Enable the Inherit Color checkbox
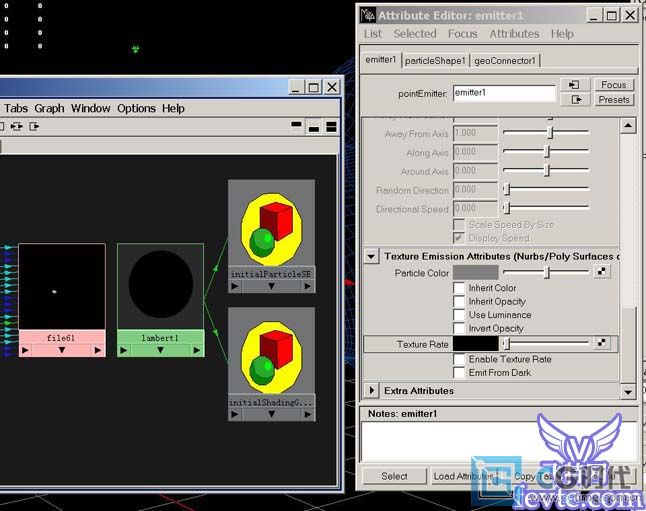The image size is (646, 511). coord(459,288)
